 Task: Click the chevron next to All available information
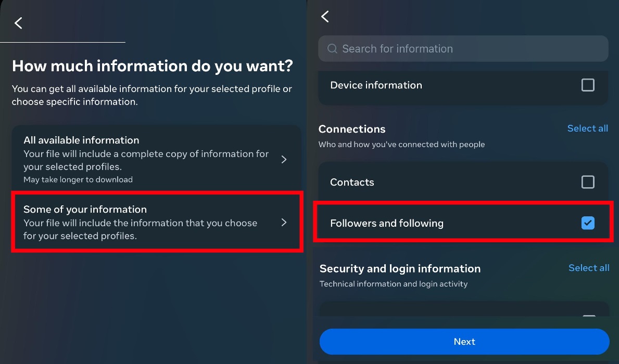[284, 160]
